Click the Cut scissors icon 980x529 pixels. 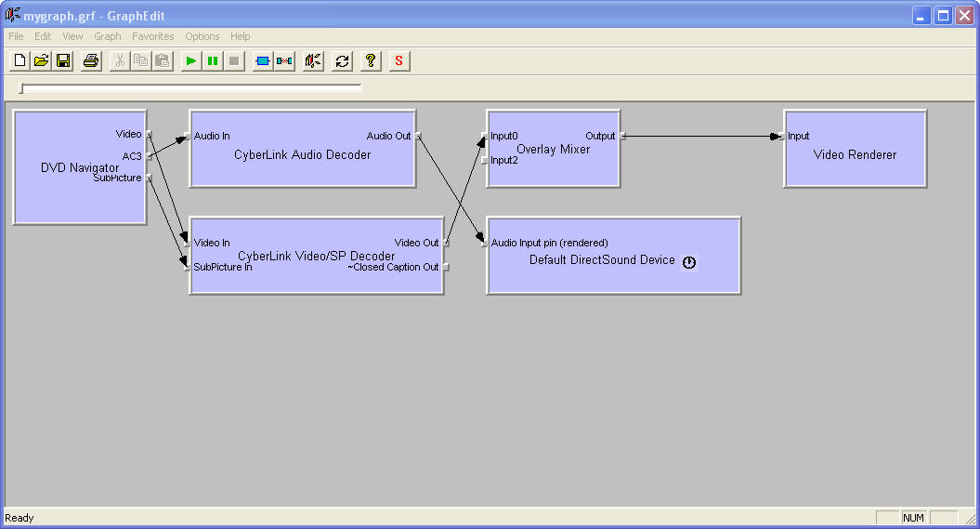coord(120,60)
